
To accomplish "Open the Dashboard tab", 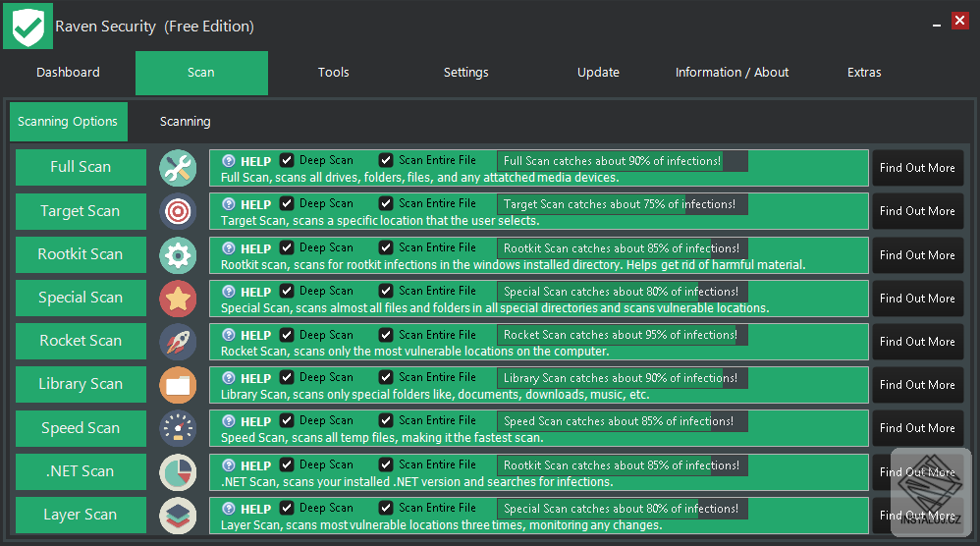I will pos(68,73).
